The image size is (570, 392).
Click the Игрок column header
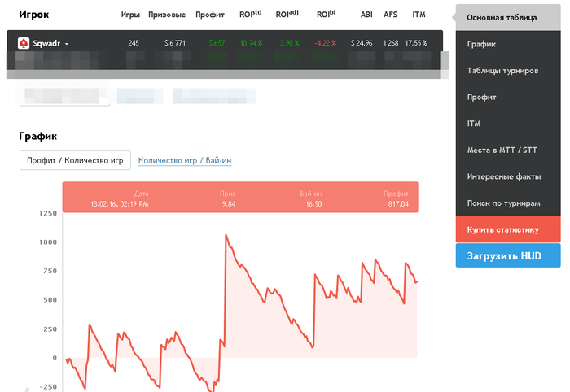[x=34, y=15]
